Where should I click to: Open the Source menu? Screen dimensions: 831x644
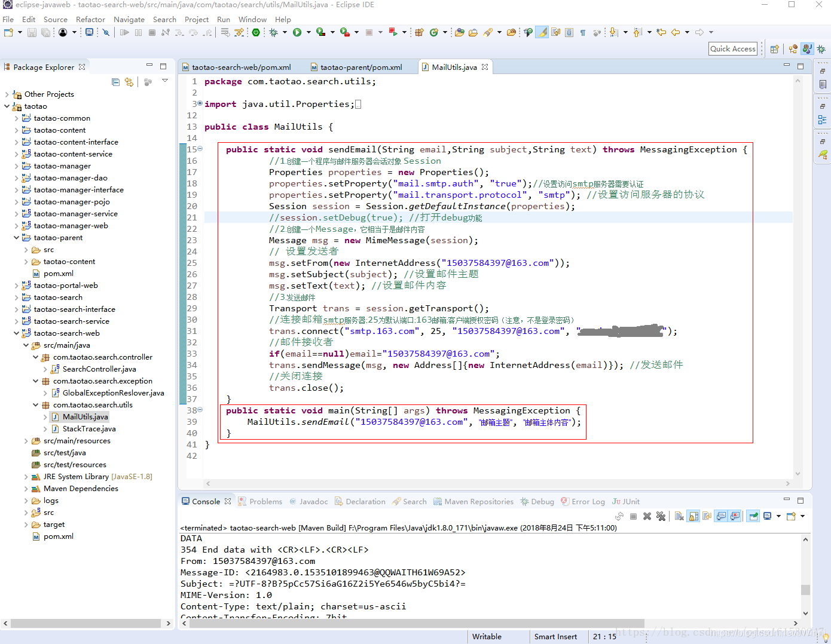(56, 19)
